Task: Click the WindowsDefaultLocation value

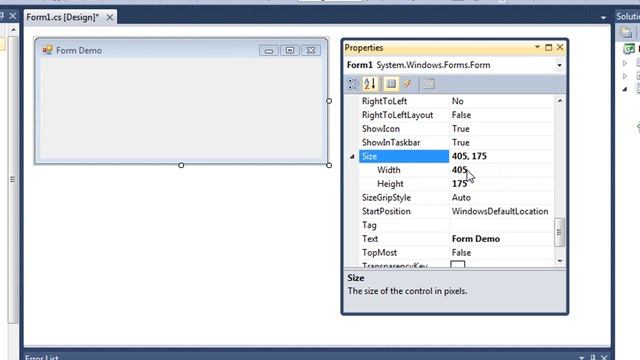Action: [x=500, y=211]
